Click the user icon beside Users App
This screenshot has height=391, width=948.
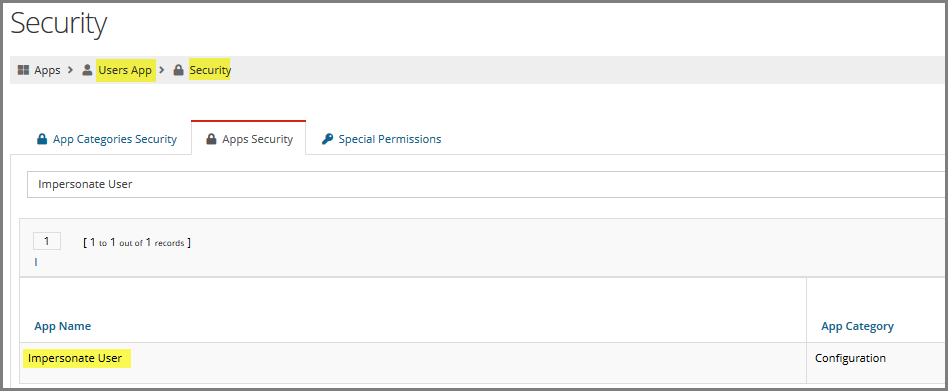87,70
